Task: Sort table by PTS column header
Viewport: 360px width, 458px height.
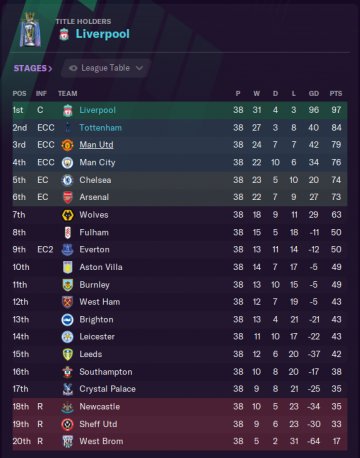Action: pos(336,94)
